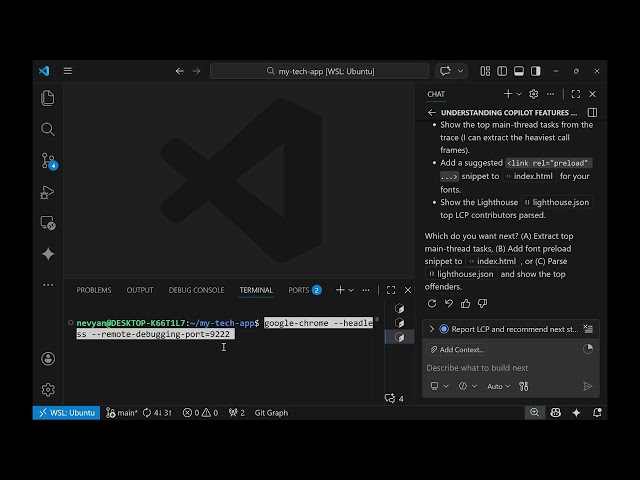Open the Configure Tools icon

point(524,386)
